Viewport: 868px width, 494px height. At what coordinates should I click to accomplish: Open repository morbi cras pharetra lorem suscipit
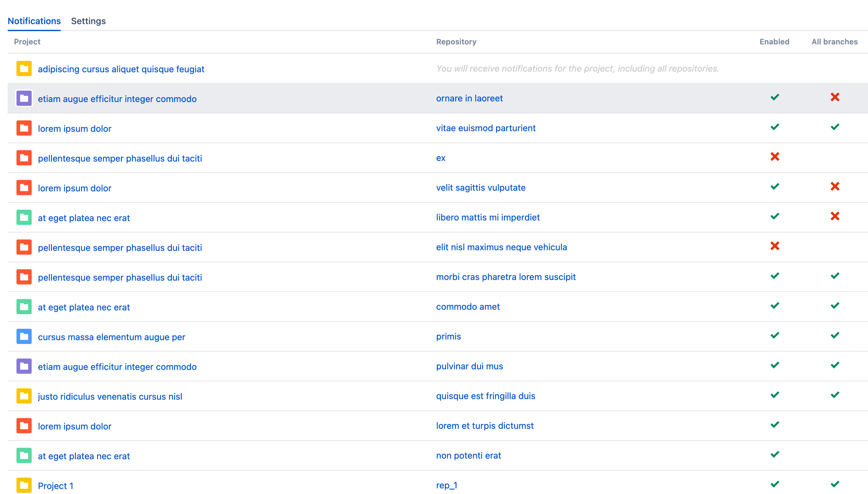pyautogui.click(x=506, y=277)
